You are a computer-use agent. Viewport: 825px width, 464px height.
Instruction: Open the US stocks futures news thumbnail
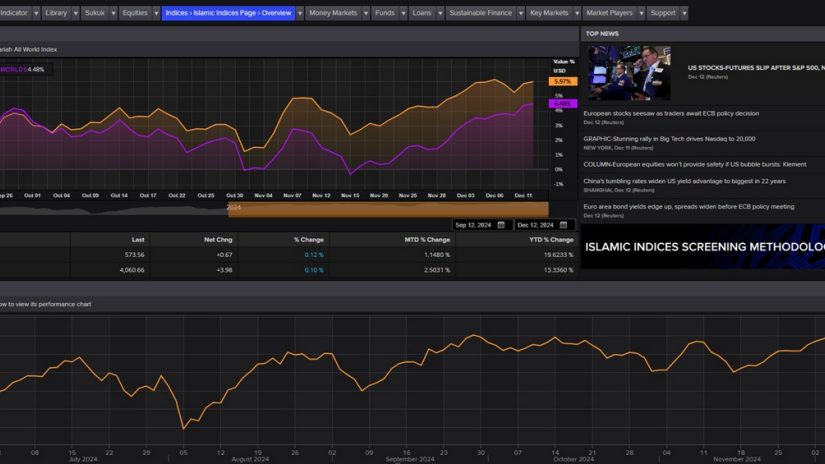[629, 73]
